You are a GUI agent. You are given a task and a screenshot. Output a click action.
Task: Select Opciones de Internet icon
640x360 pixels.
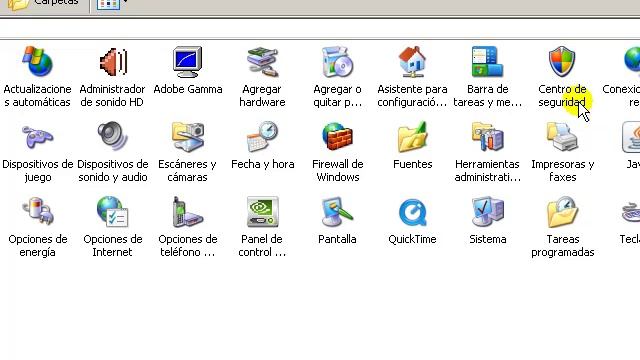coord(112,211)
